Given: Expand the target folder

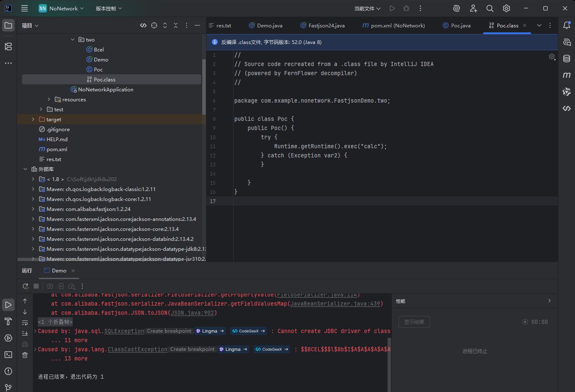Looking at the screenshot, I should pos(33,119).
